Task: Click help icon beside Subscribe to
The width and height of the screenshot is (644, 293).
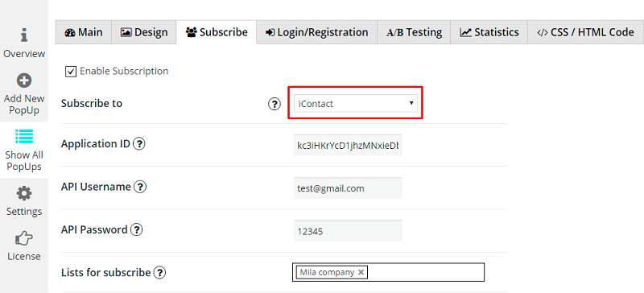Action: 274,104
